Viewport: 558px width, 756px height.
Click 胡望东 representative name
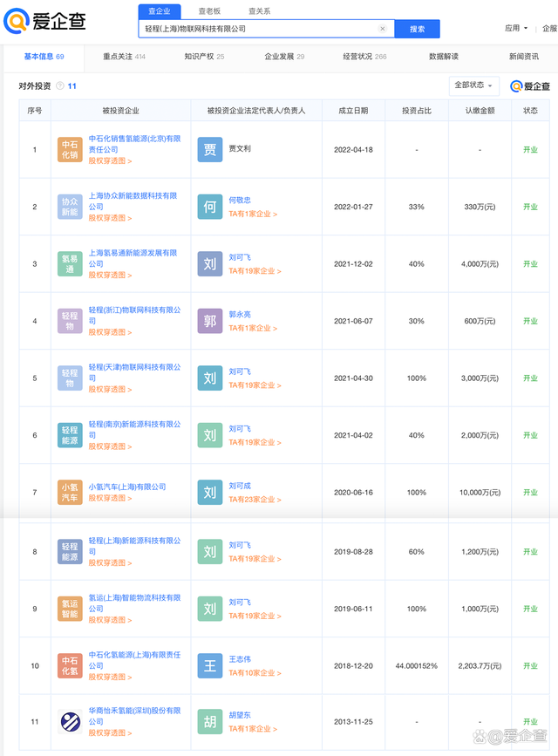(x=240, y=715)
